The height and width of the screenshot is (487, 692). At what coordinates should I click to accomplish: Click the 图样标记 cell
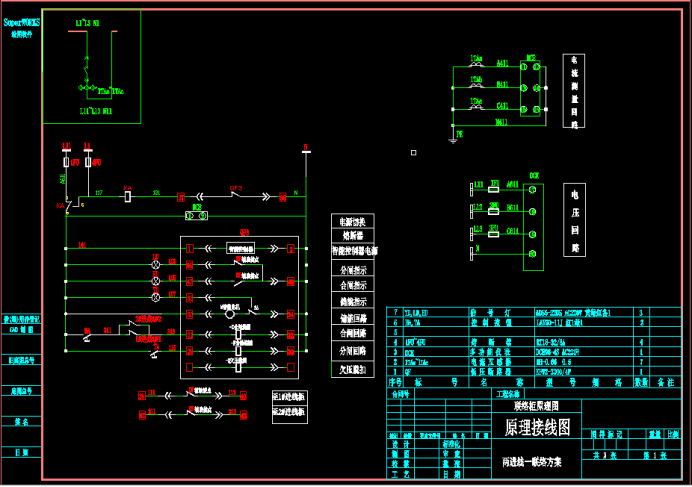[x=606, y=434]
